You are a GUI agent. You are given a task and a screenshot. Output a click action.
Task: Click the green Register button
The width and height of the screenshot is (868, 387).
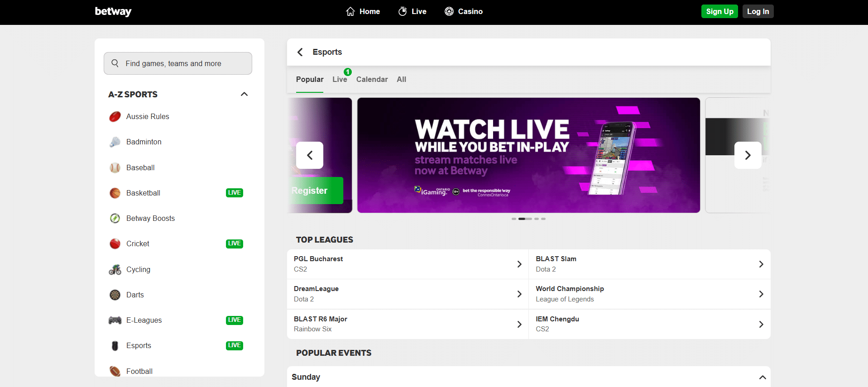click(x=316, y=191)
